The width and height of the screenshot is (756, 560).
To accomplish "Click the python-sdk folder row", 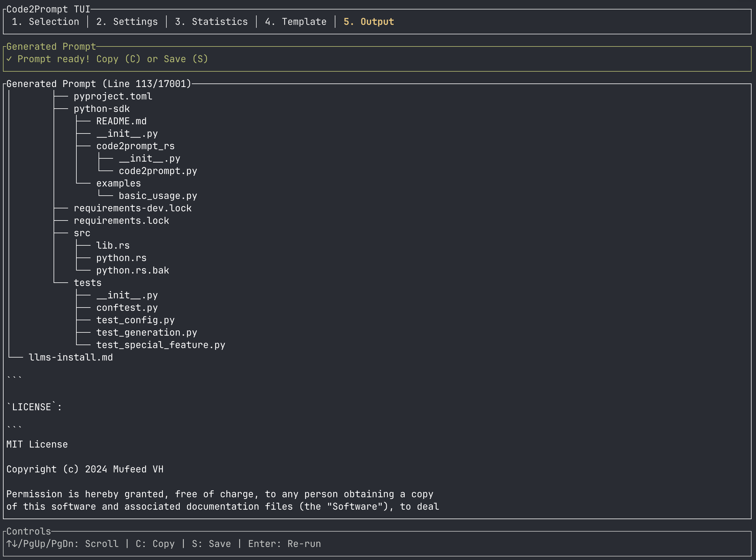I will [x=102, y=109].
